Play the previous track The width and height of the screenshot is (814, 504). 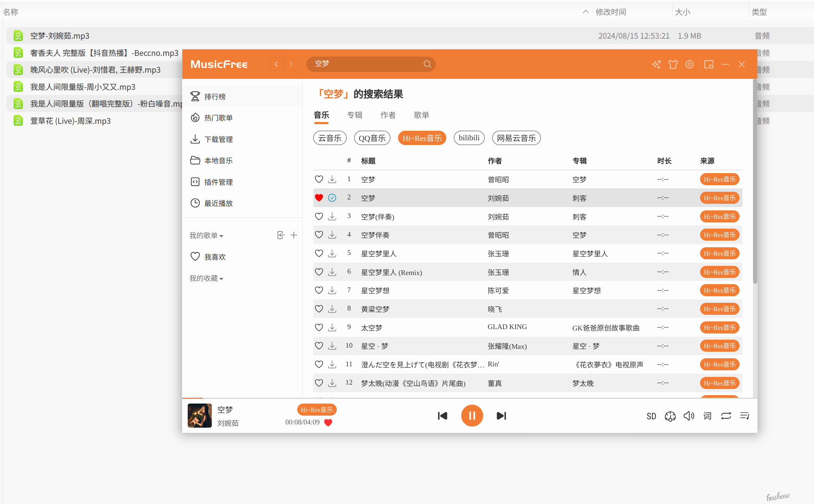(443, 416)
